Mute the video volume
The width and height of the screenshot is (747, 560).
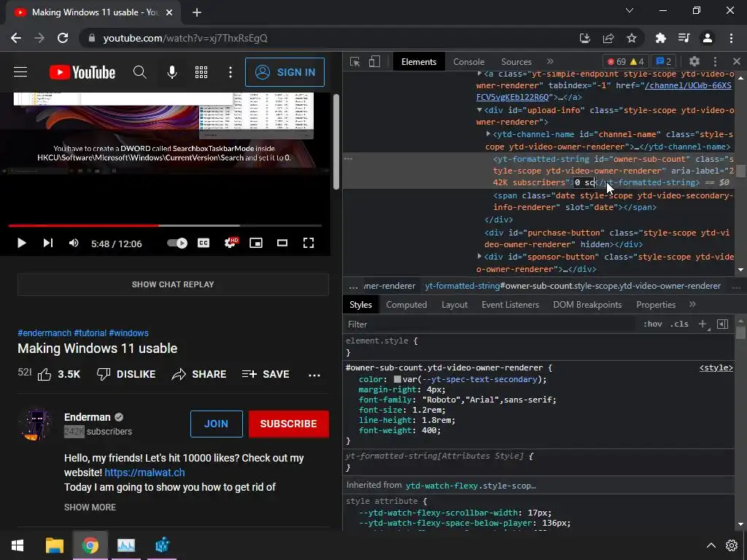coord(74,244)
